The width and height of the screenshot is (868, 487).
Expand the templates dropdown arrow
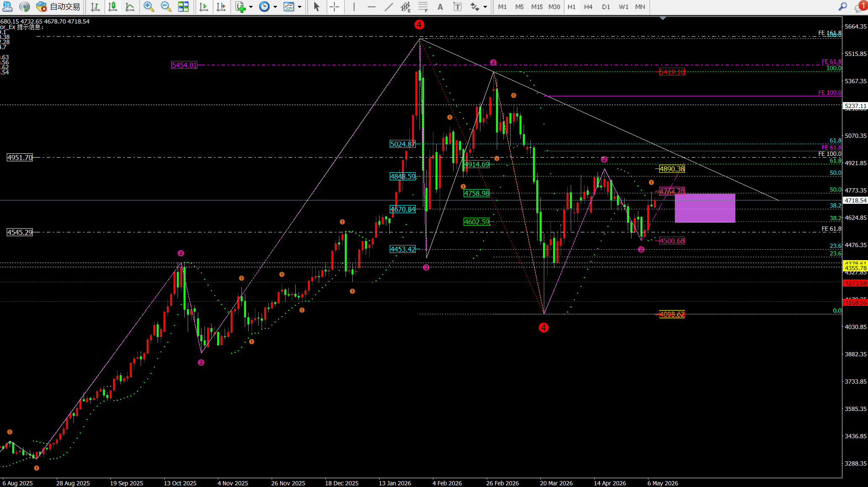299,7
